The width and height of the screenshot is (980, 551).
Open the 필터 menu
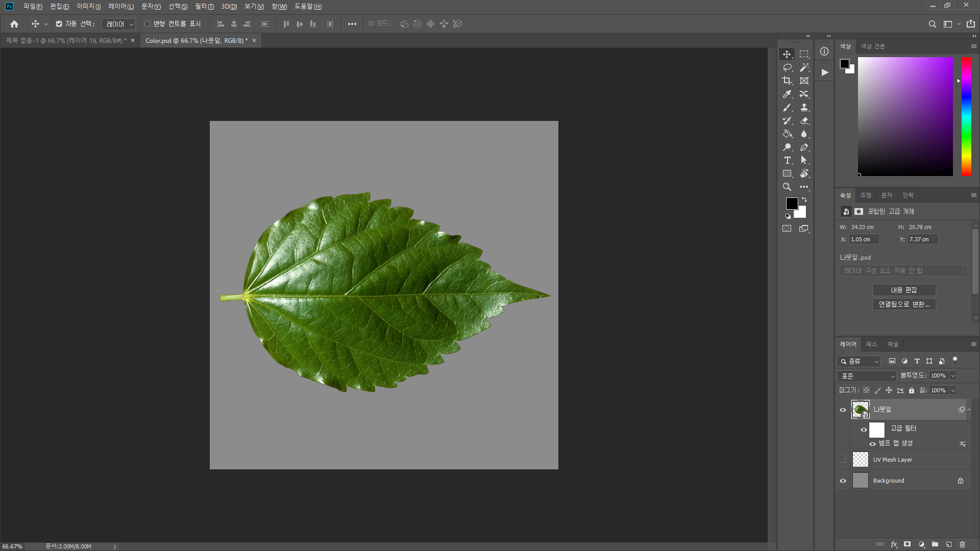204,7
